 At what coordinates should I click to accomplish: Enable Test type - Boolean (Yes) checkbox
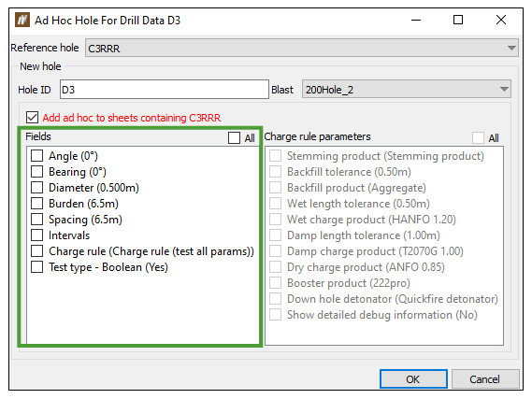pyautogui.click(x=36, y=267)
